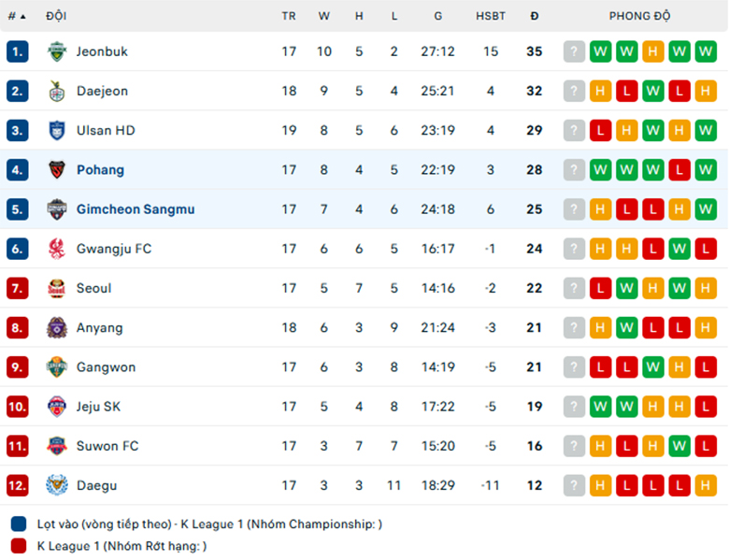
Task: Click the blue Championship group legend swatch
Action: 19,524
